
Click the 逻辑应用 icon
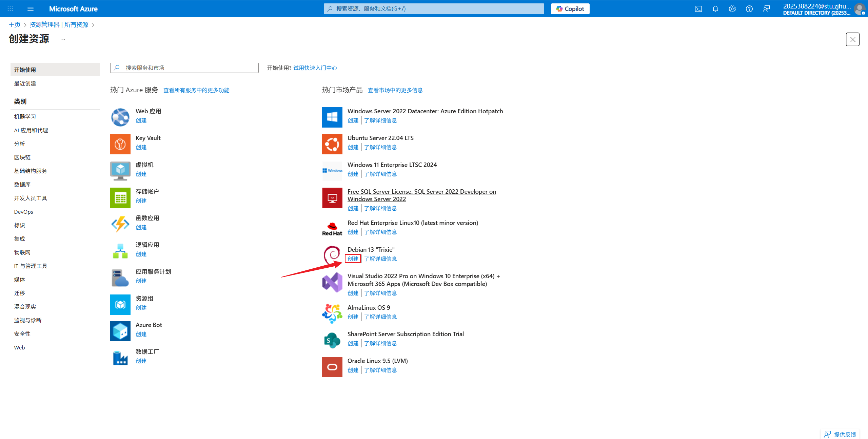[x=120, y=251]
